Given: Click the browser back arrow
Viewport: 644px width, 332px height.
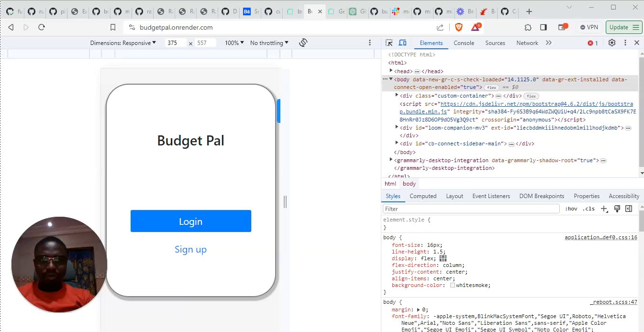Looking at the screenshot, I should point(11,27).
